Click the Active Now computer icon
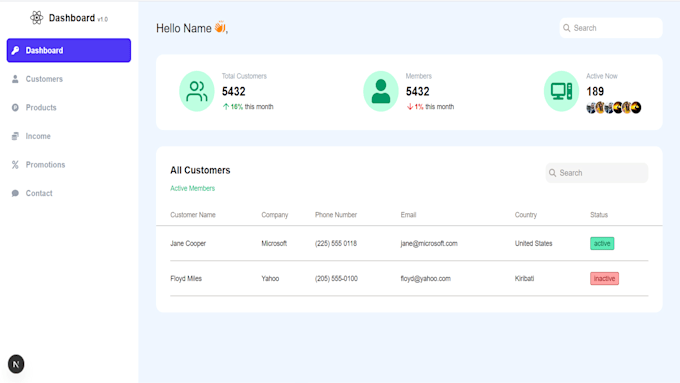This screenshot has height=383, width=680. [562, 91]
